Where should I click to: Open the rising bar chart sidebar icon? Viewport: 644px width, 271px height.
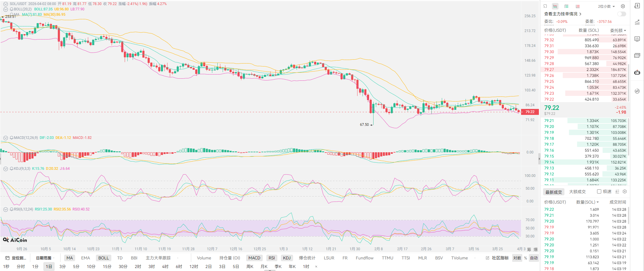[637, 23]
